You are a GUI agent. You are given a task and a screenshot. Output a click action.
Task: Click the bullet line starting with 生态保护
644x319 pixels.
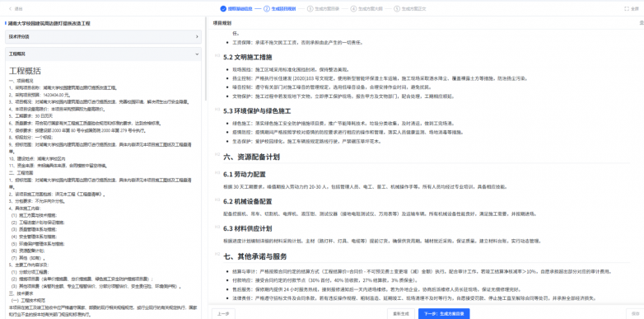(x=307, y=142)
